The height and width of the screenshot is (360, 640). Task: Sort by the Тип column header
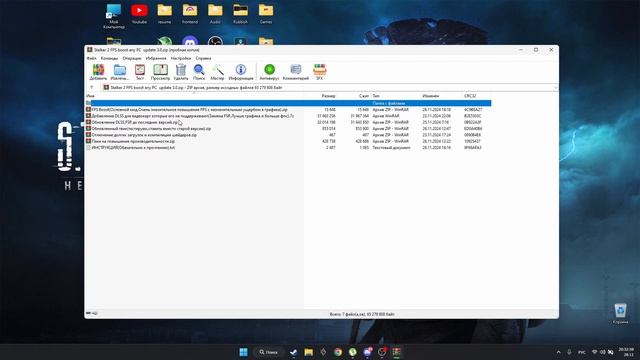click(376, 96)
